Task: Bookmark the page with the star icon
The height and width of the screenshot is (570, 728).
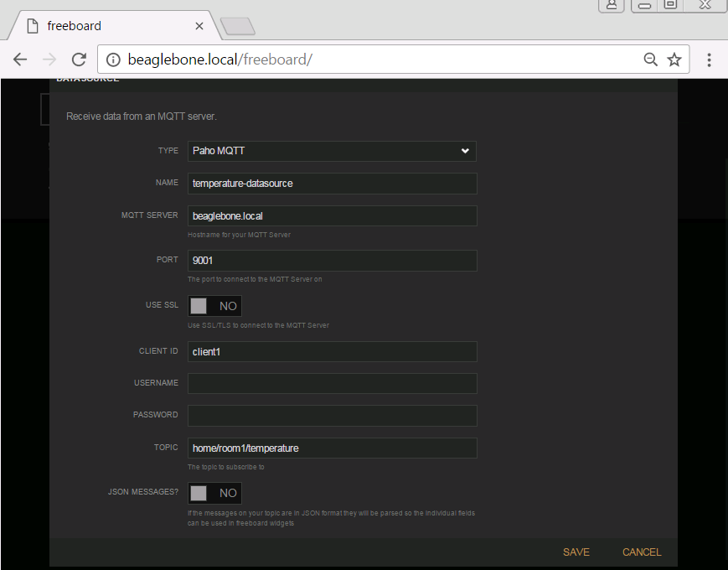Action: [674, 60]
